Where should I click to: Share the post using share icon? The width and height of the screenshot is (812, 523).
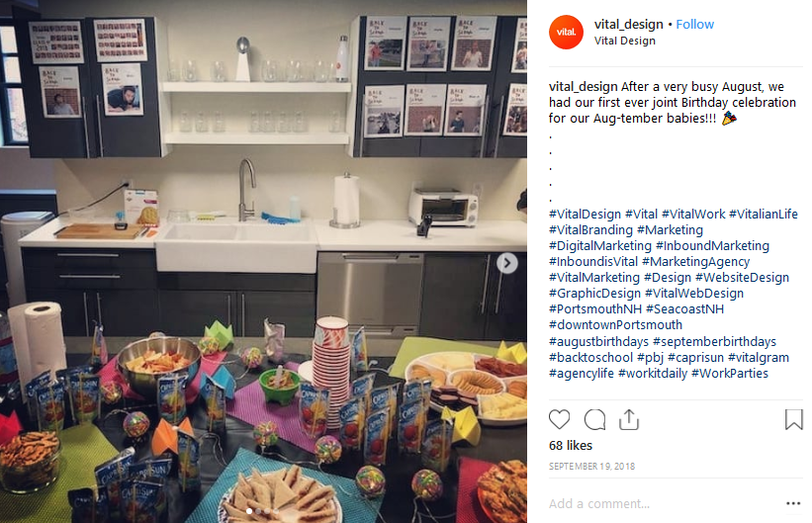click(629, 419)
